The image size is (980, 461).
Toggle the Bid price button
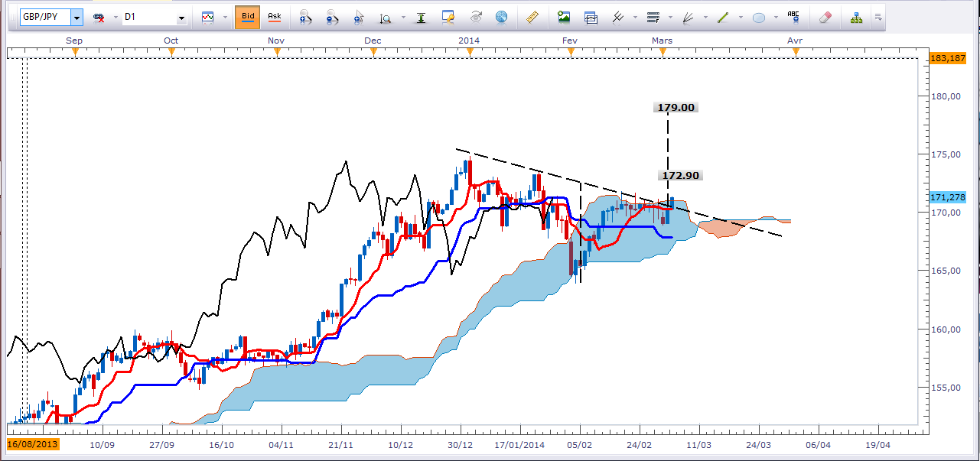248,17
